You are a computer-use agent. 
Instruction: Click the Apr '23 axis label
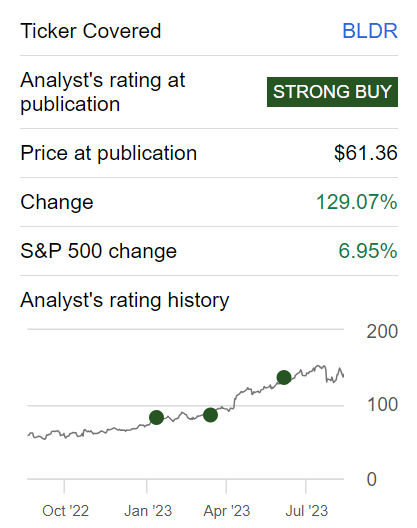pos(227,511)
